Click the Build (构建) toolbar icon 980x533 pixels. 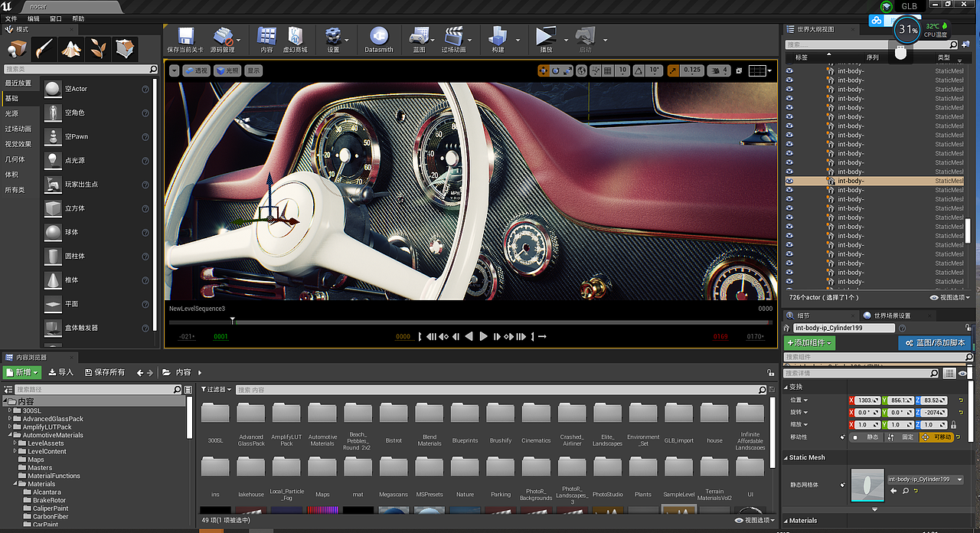(x=498, y=36)
